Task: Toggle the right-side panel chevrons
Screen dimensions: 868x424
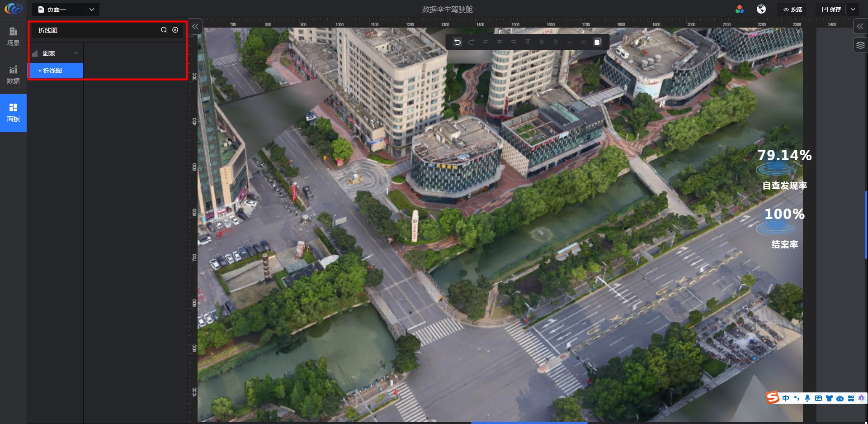Action: [x=860, y=27]
